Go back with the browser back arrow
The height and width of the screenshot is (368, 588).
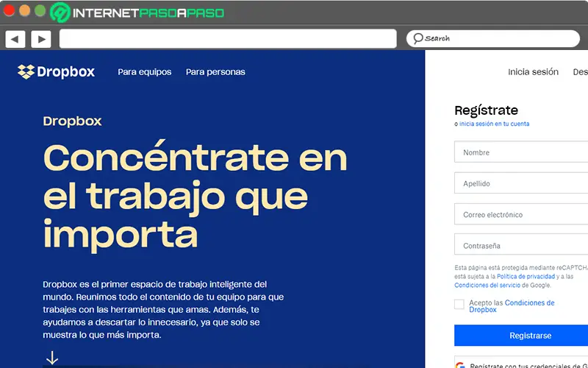pyautogui.click(x=15, y=39)
